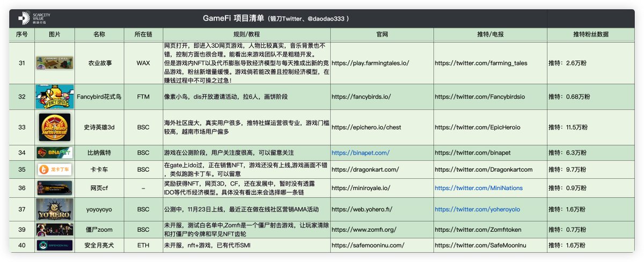644x262 pixels.
Task: Select the 僵尸zoom name cell
Action: coord(99,230)
